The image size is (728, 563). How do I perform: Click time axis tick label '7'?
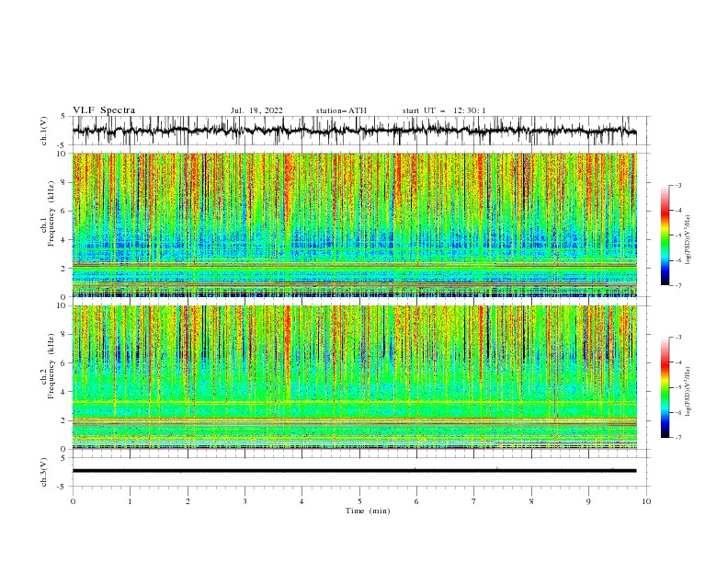(x=474, y=501)
